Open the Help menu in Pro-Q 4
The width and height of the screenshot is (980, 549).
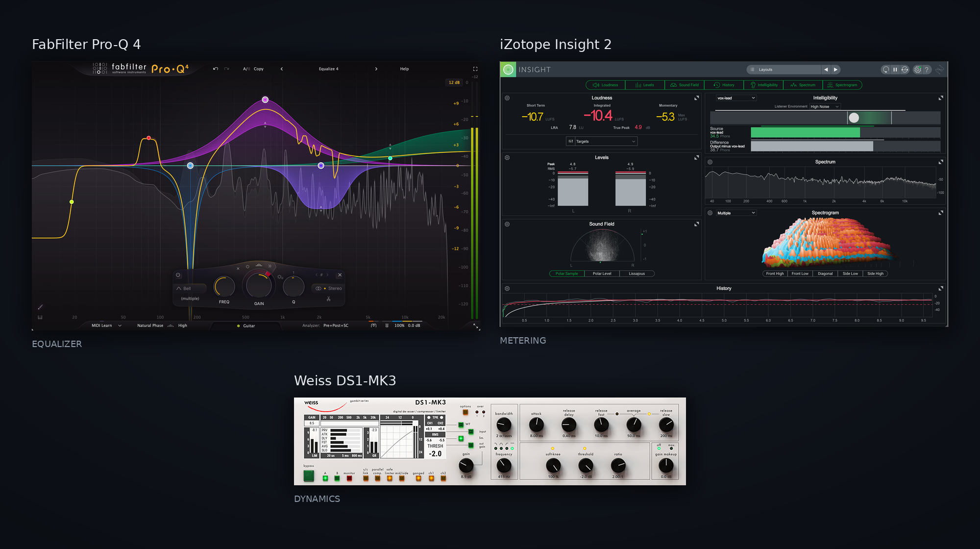(x=404, y=69)
